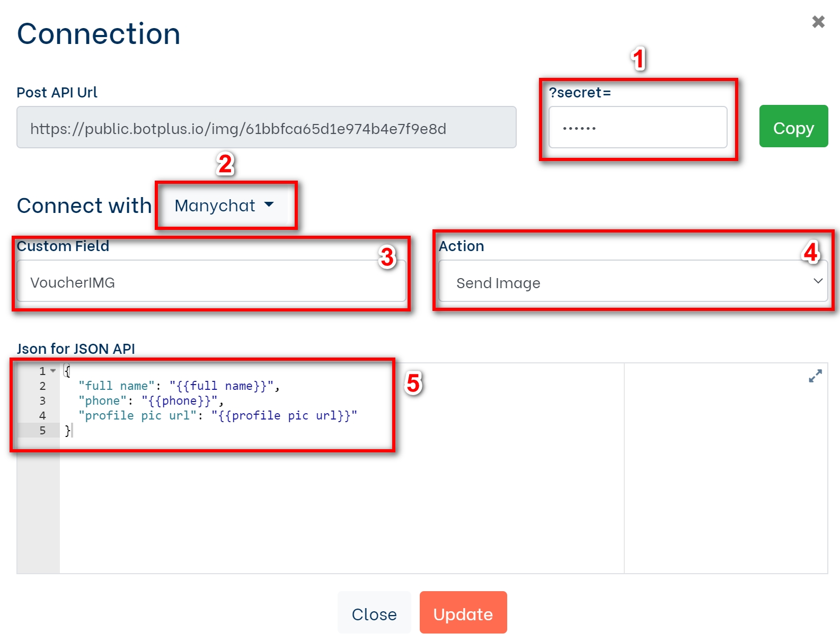
Task: Collapse the JSON block fold arrow on line 1
Action: pyautogui.click(x=53, y=371)
